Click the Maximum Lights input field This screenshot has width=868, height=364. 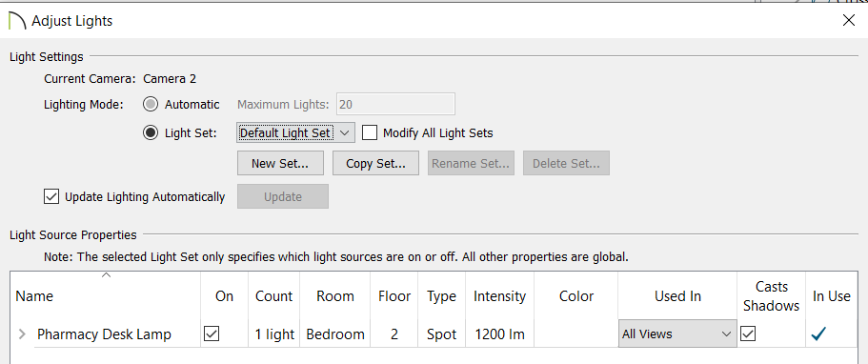395,104
